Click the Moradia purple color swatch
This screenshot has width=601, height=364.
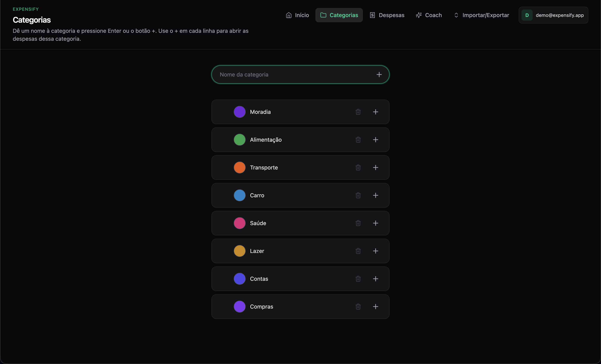[x=239, y=112]
